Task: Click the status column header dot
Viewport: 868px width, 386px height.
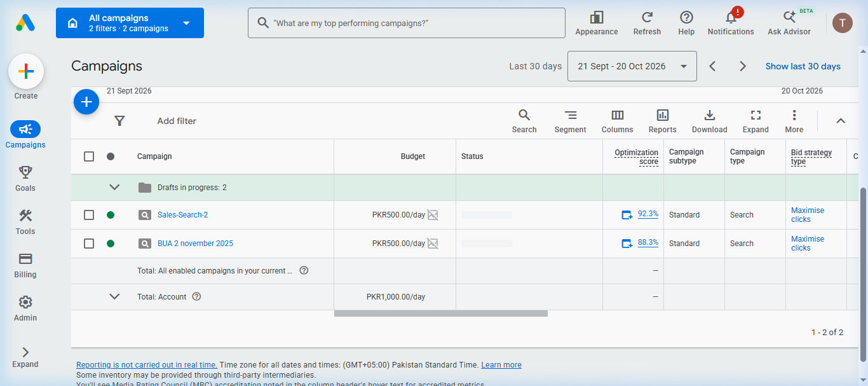Action: pos(111,156)
